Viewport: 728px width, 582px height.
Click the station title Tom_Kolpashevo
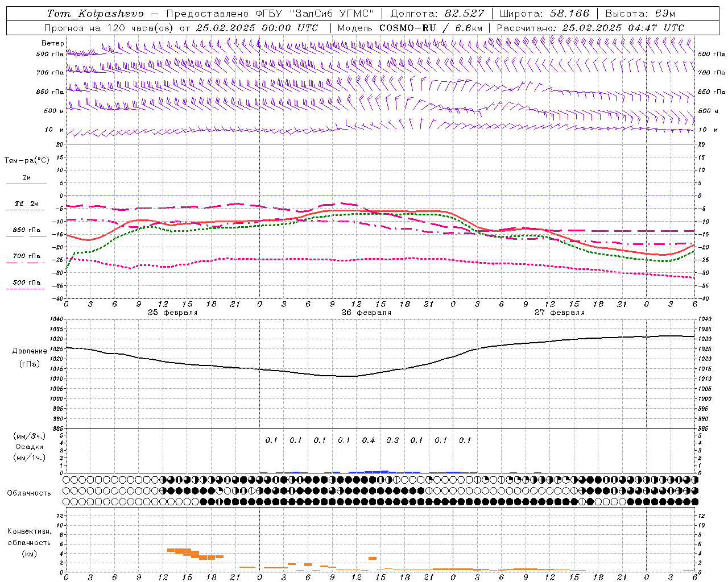(x=96, y=14)
